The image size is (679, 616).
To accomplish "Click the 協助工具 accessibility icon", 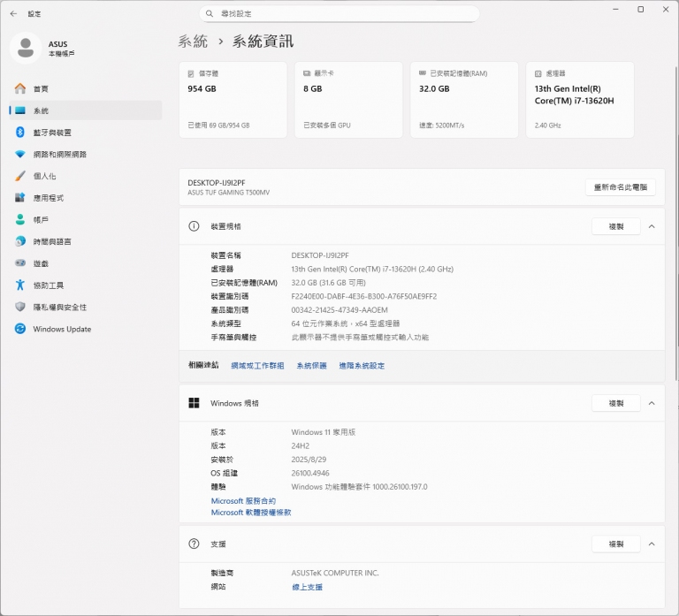I will click(x=20, y=285).
